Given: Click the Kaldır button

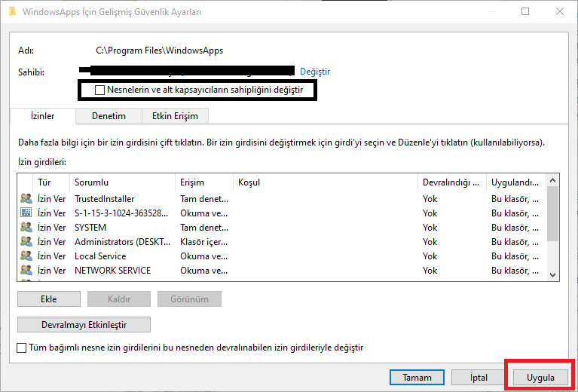Looking at the screenshot, I should (x=119, y=299).
